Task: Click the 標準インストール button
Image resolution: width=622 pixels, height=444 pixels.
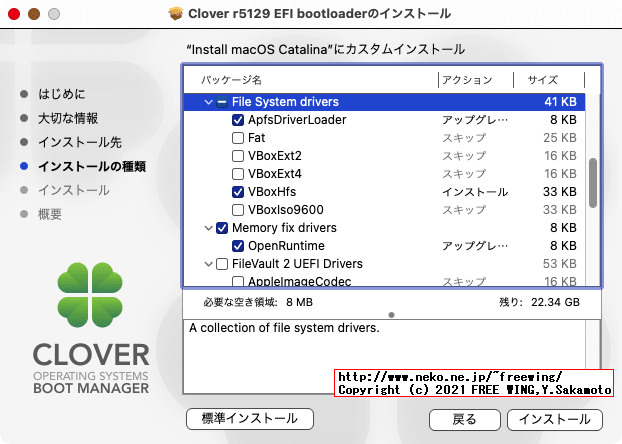Action: tap(250, 419)
